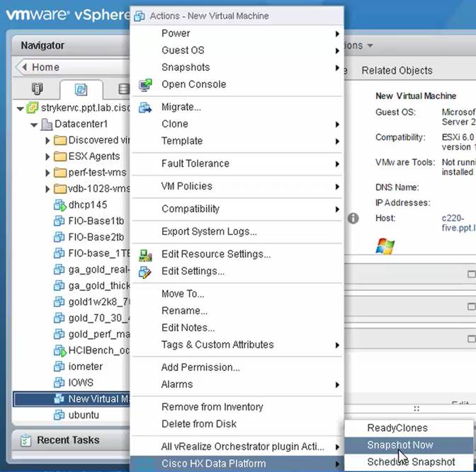Go back using the Home arrow
The image size is (476, 472).
(x=25, y=67)
